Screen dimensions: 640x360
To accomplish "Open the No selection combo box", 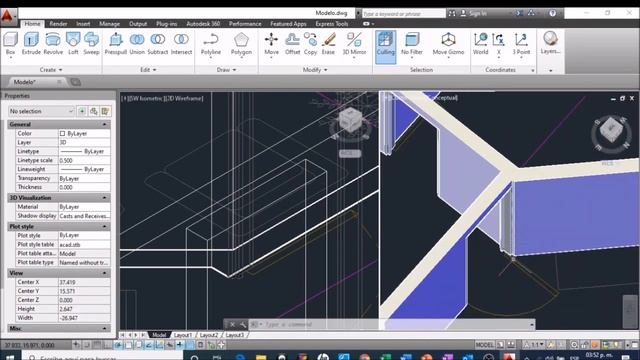I will coord(41,111).
